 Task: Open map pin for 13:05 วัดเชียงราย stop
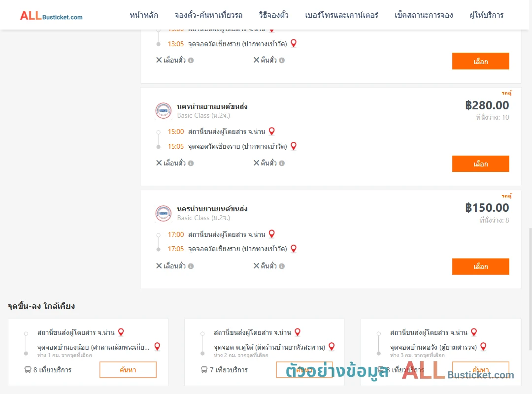coord(294,43)
